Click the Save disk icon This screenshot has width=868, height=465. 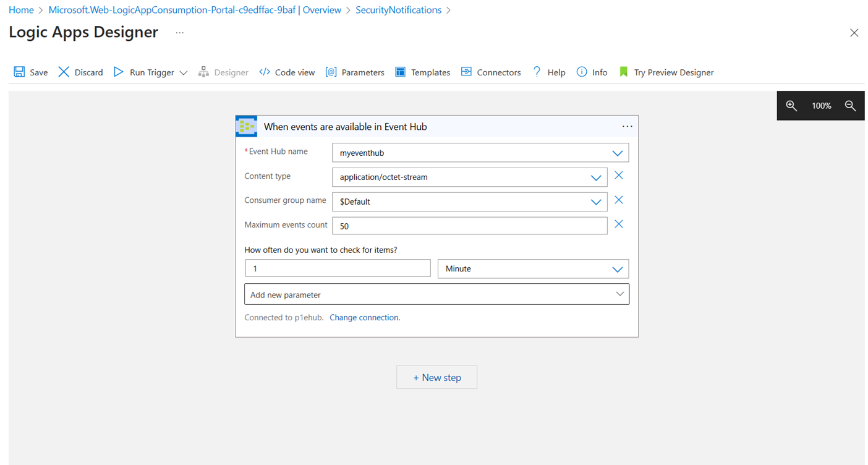(x=19, y=72)
